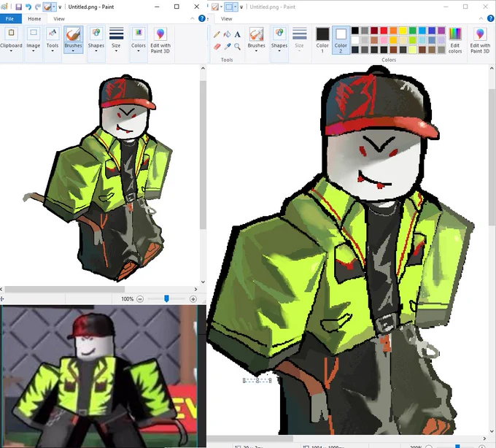Activate Color 2 background box

pos(341,40)
